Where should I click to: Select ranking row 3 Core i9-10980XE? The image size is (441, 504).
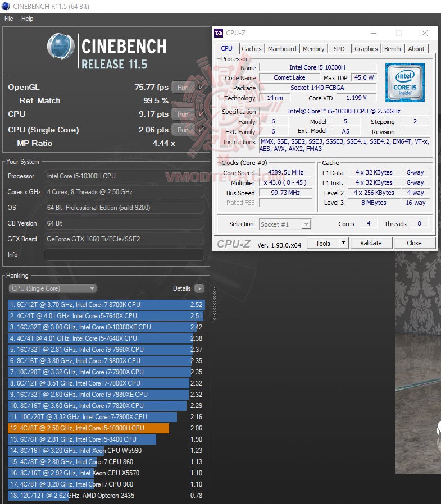[x=106, y=327]
